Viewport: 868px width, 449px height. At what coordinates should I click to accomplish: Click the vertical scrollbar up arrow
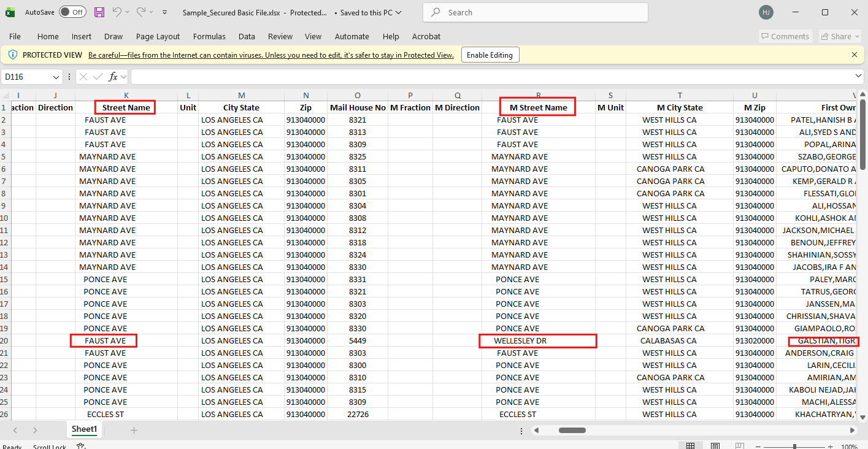862,94
